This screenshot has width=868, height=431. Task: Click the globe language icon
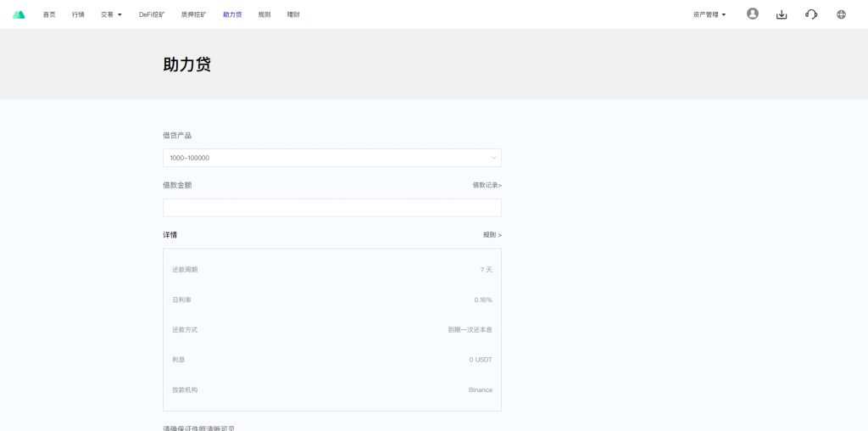pos(841,14)
